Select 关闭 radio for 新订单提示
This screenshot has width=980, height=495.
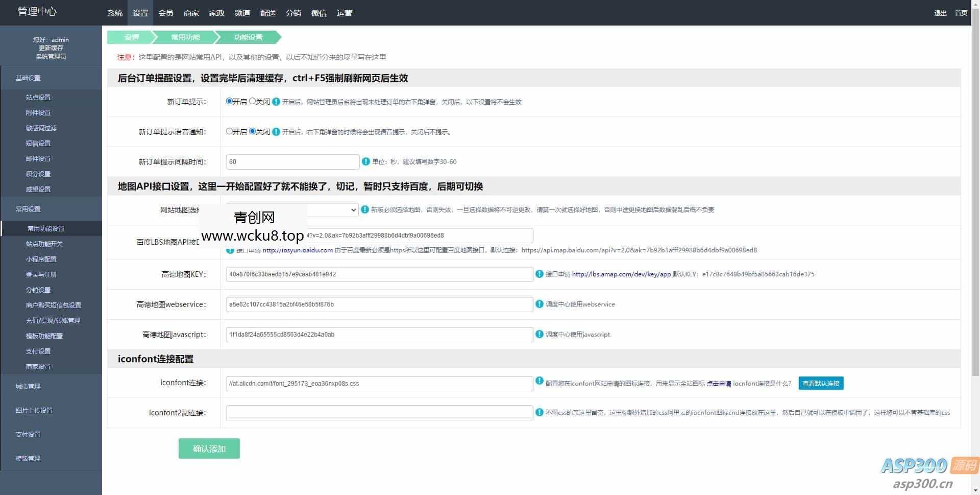click(252, 101)
